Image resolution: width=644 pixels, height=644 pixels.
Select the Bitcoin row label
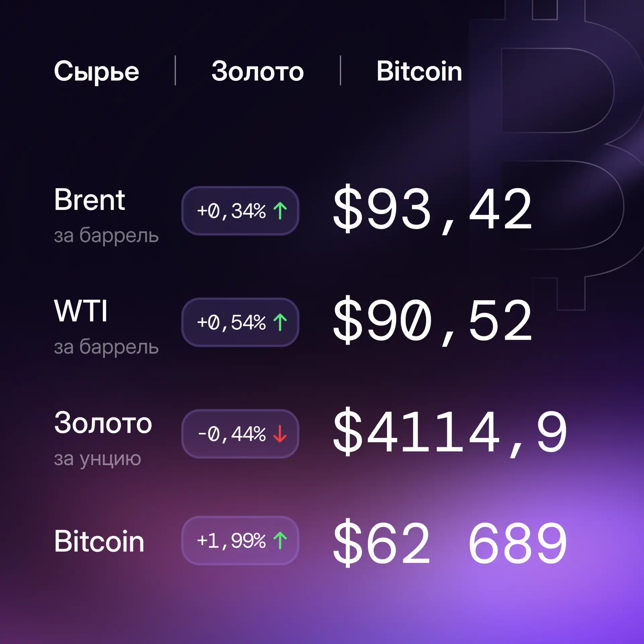[99, 541]
